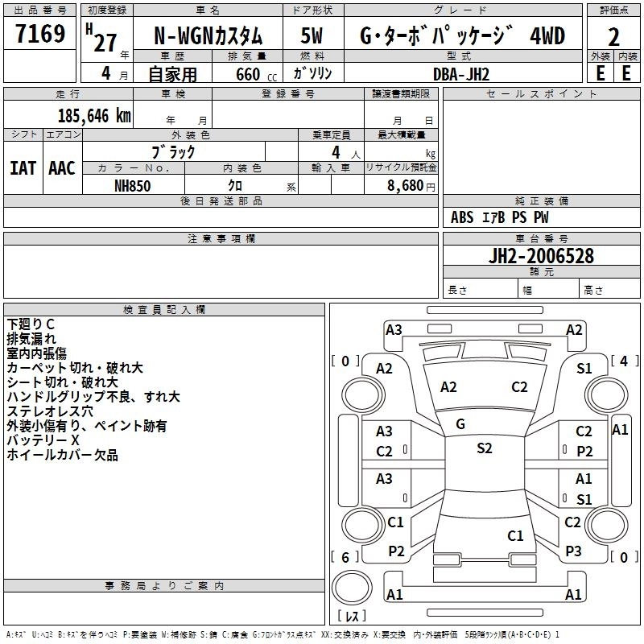Select inspector note 室内内張傷
This screenshot has height=644, width=644.
(36, 353)
